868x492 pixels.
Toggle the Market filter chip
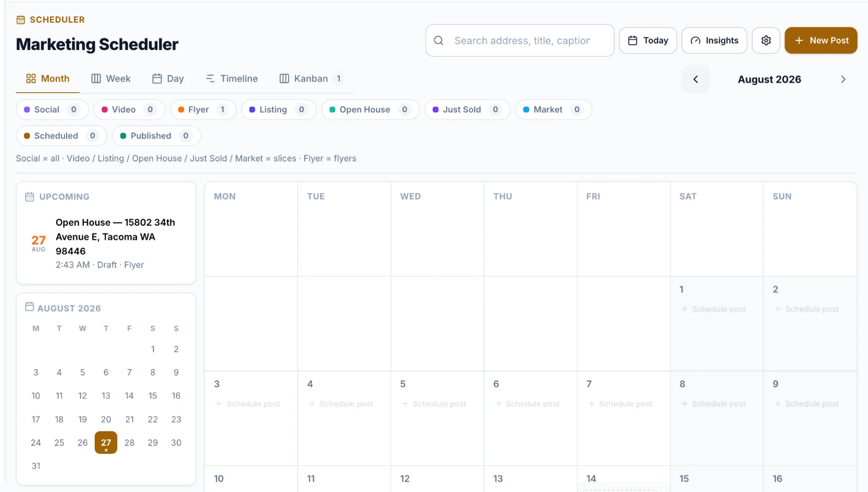[x=553, y=110]
